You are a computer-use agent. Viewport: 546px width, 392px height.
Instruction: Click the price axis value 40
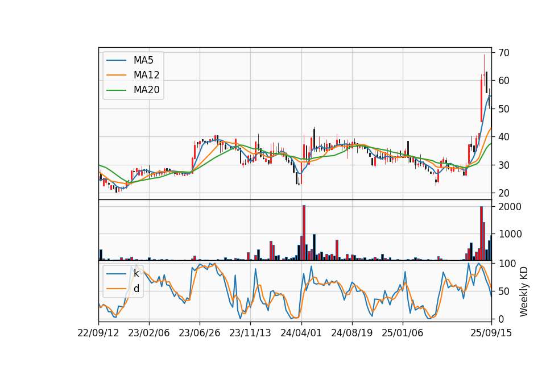tap(504, 137)
